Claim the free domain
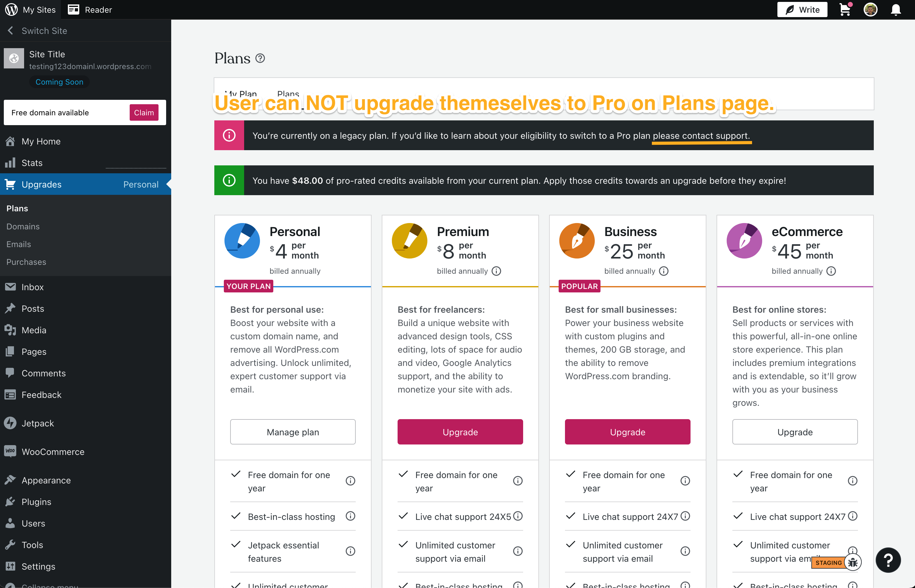915x588 pixels. pos(144,112)
